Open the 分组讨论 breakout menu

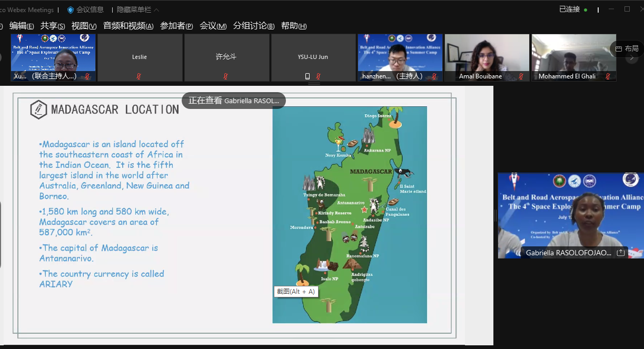(x=254, y=26)
